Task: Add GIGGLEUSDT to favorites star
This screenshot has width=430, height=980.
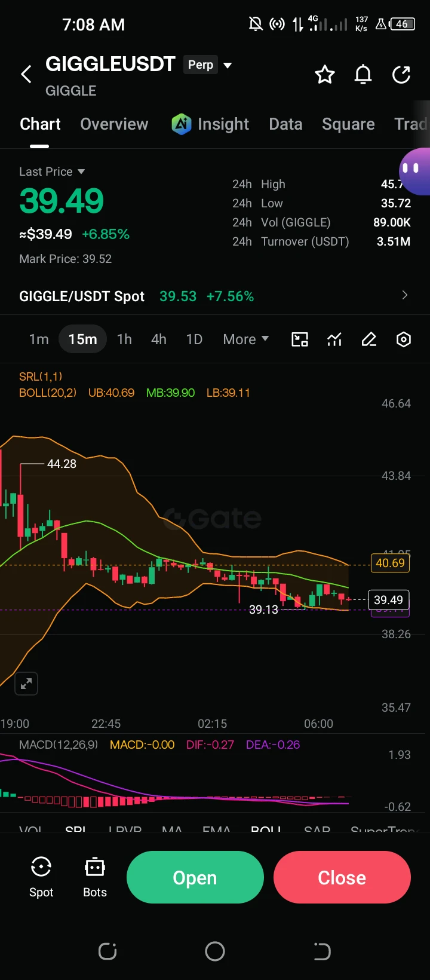Action: [x=325, y=75]
